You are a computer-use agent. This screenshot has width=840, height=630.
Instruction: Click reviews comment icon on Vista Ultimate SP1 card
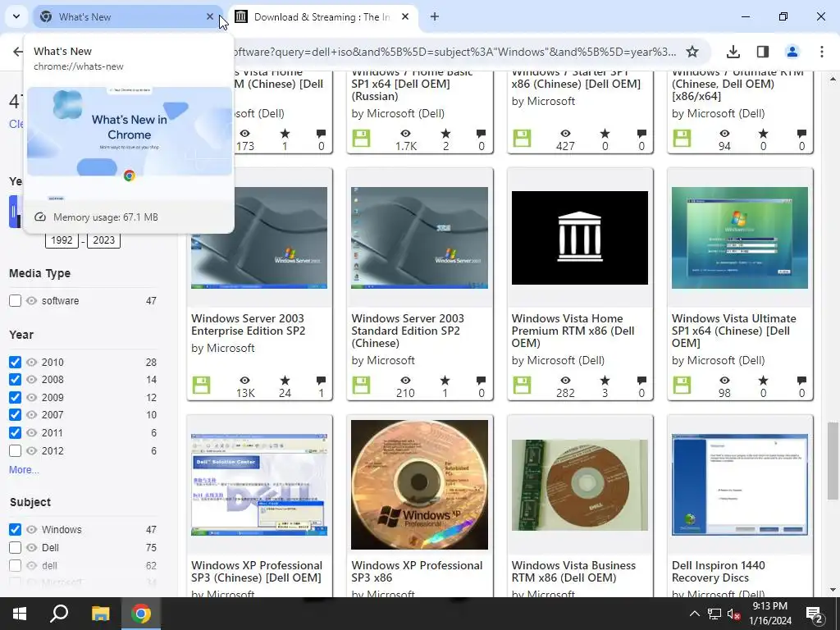tap(801, 381)
